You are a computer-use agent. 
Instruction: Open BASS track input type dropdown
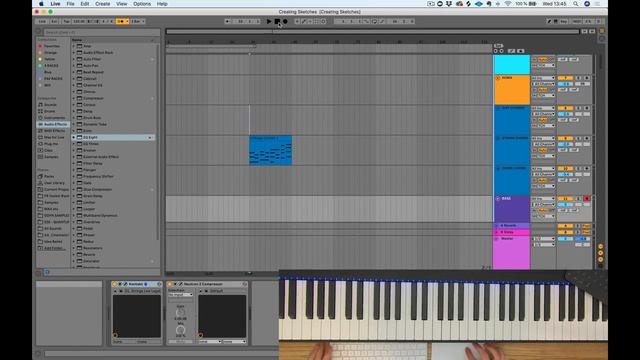click(543, 199)
